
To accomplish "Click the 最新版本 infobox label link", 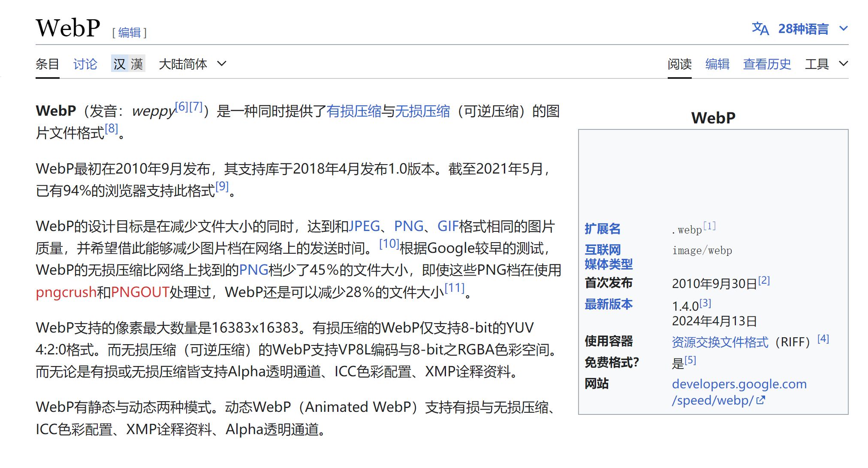I will (608, 304).
